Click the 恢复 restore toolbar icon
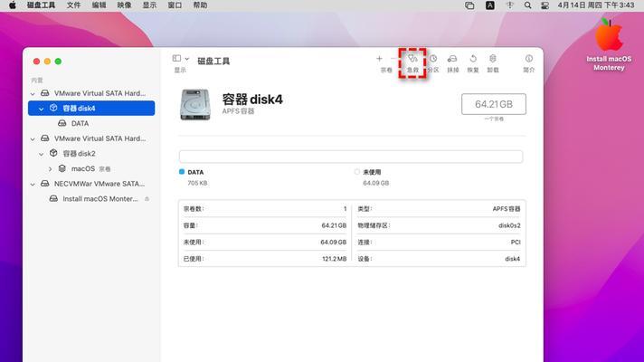644x362 pixels. (x=473, y=59)
